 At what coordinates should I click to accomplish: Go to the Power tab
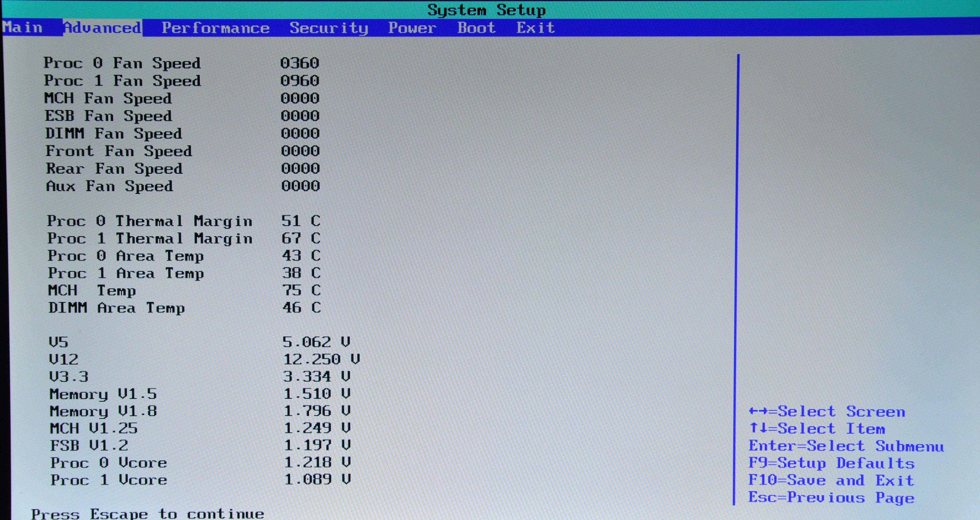pyautogui.click(x=412, y=28)
